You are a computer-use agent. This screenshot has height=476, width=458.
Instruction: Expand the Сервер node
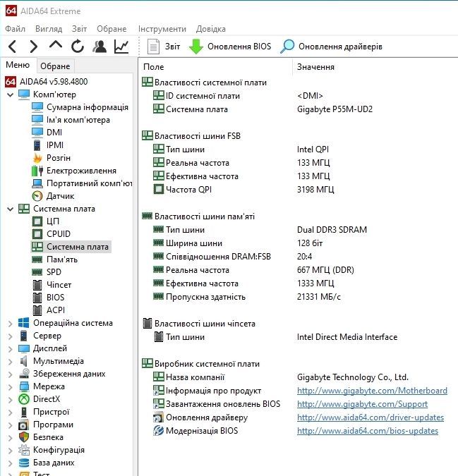11,336
